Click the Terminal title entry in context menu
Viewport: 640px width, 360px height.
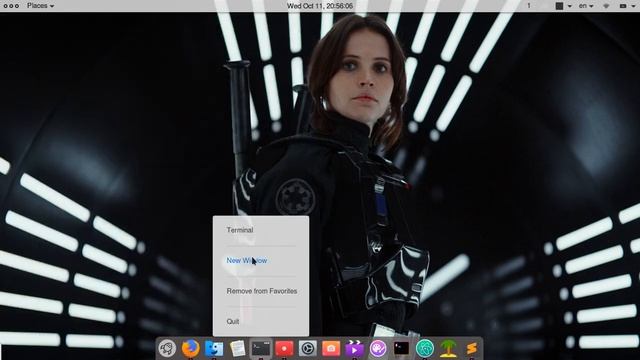(x=240, y=230)
